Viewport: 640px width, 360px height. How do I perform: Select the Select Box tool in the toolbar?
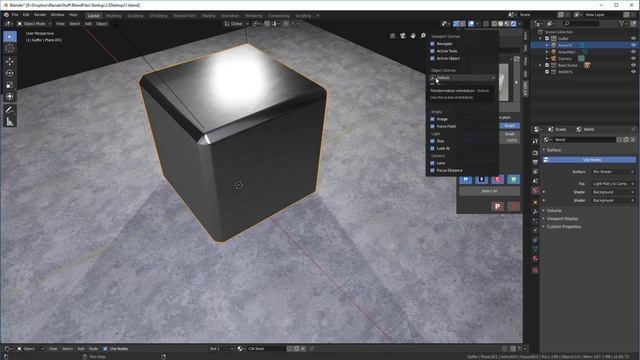pos(10,36)
